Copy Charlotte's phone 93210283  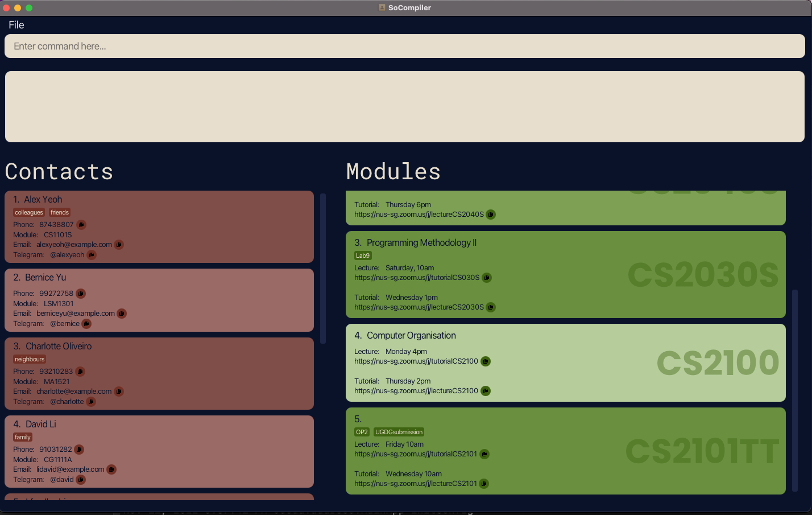(x=80, y=372)
